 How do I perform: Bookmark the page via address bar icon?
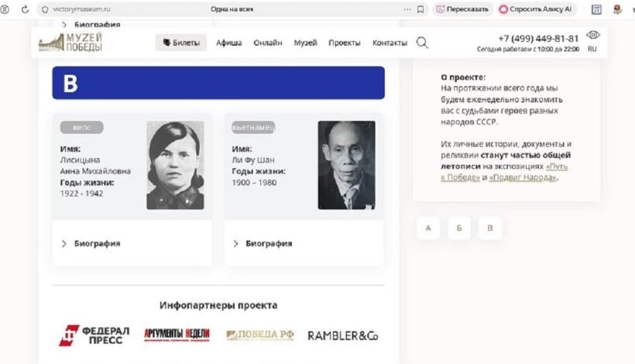coord(420,9)
